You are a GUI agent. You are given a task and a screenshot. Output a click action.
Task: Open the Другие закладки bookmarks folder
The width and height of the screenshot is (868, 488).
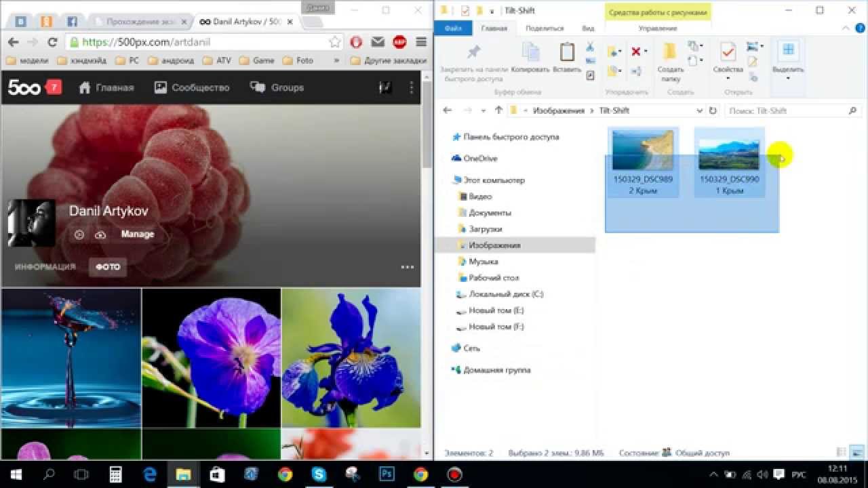point(389,60)
